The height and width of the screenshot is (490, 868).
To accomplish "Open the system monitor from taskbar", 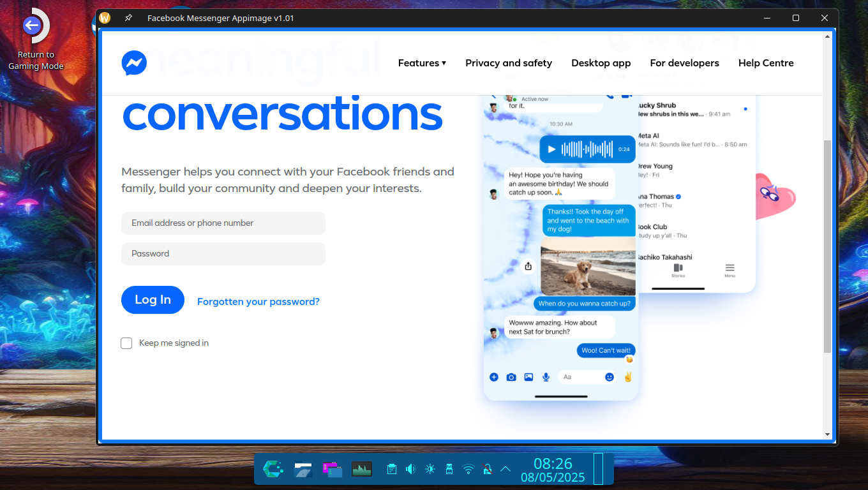I will 362,470.
